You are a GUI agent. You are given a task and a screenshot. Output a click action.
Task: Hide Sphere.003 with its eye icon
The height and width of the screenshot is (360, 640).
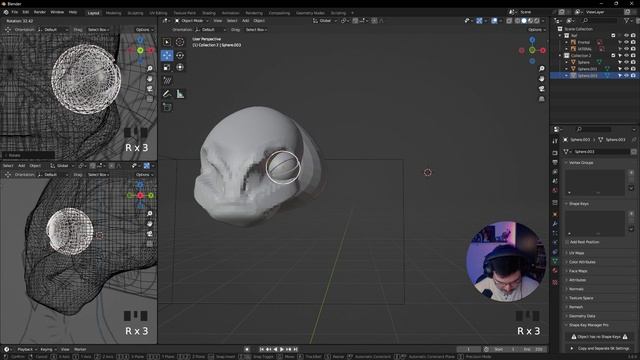[627, 76]
